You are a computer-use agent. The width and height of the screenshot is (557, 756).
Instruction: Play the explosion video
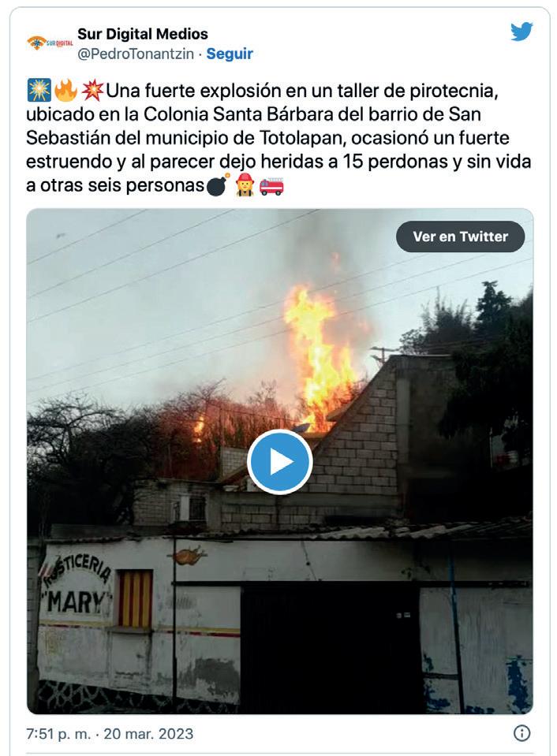tap(280, 462)
